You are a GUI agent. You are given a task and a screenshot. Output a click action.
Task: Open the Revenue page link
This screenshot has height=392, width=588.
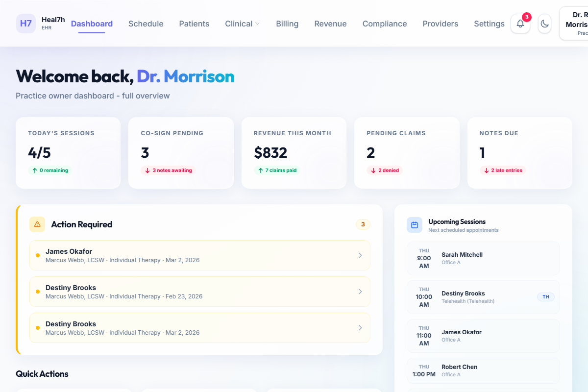[330, 24]
